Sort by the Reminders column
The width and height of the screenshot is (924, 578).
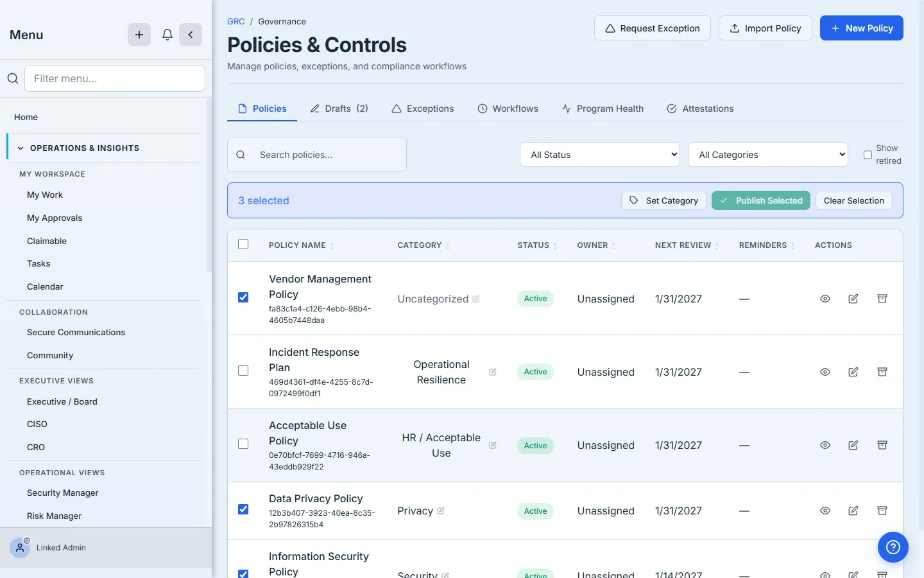tap(767, 245)
